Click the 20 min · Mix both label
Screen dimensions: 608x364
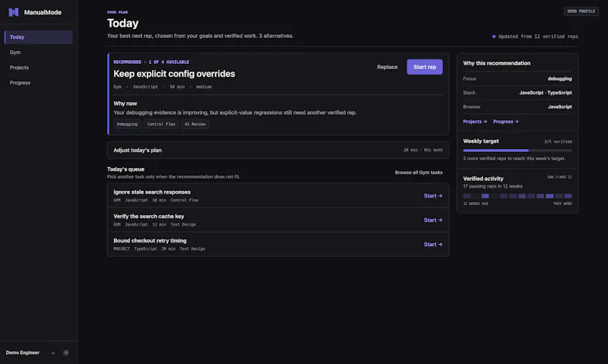[x=423, y=150]
